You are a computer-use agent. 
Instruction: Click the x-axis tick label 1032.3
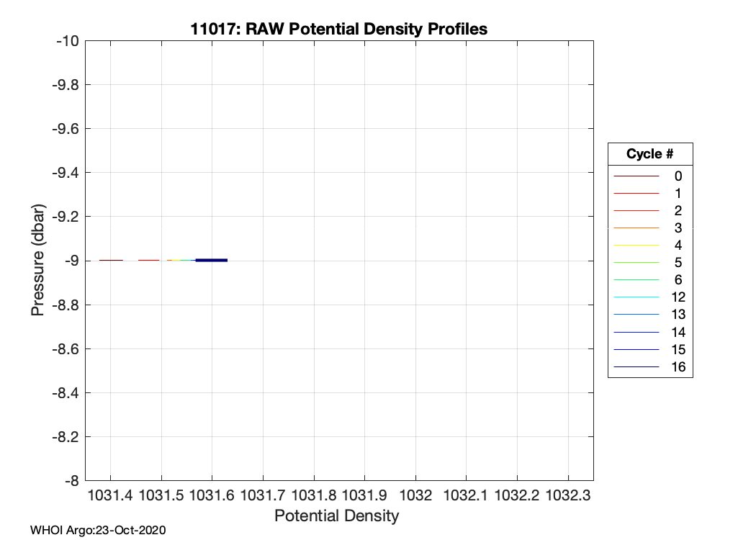point(568,496)
